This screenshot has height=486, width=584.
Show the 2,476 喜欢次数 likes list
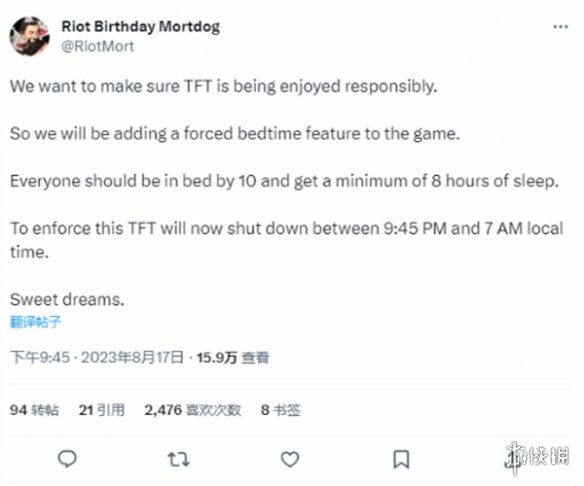(193, 410)
